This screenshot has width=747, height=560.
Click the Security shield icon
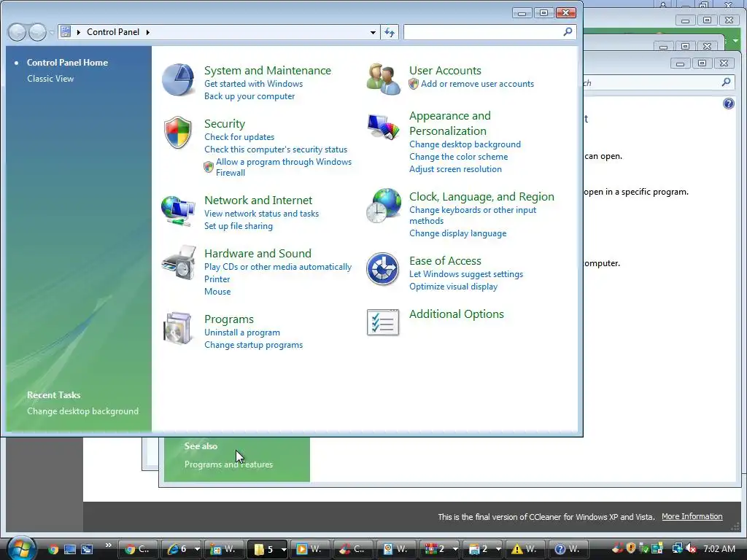coord(178,132)
